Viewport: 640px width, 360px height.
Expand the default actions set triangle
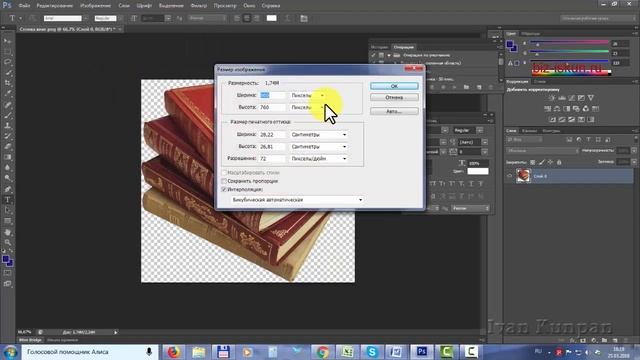point(389,55)
